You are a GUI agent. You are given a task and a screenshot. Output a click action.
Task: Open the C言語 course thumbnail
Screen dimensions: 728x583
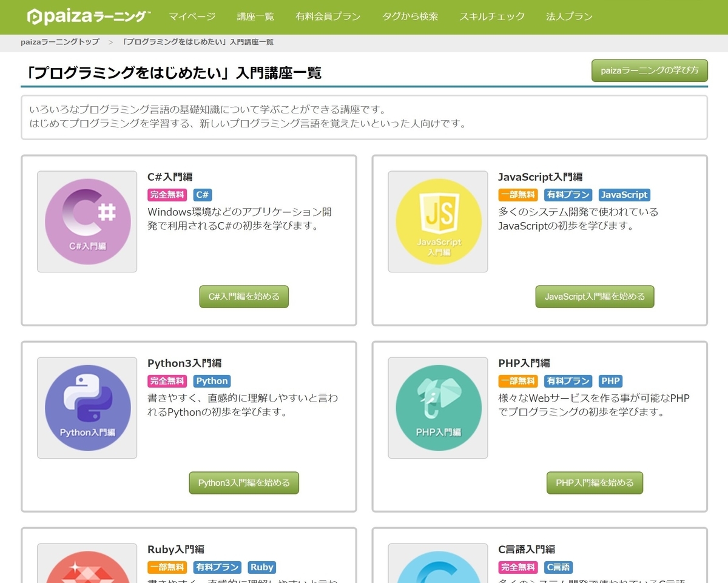(438, 563)
